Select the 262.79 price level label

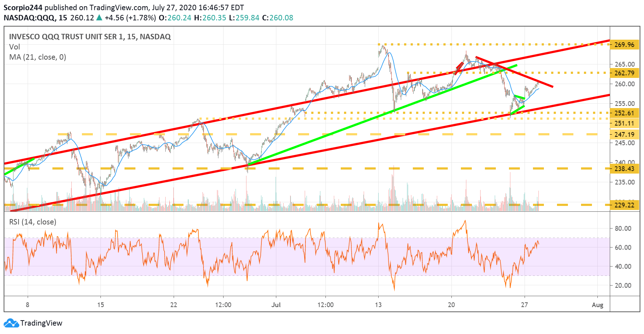coord(624,73)
